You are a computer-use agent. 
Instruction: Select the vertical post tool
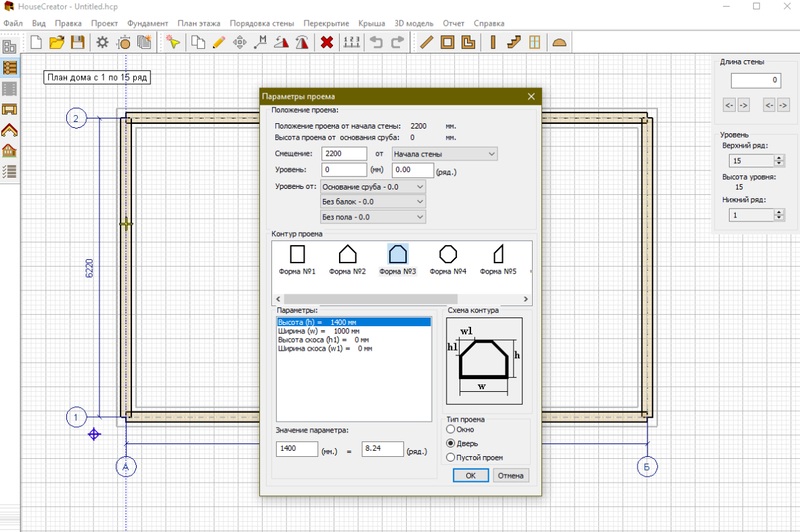click(x=493, y=42)
